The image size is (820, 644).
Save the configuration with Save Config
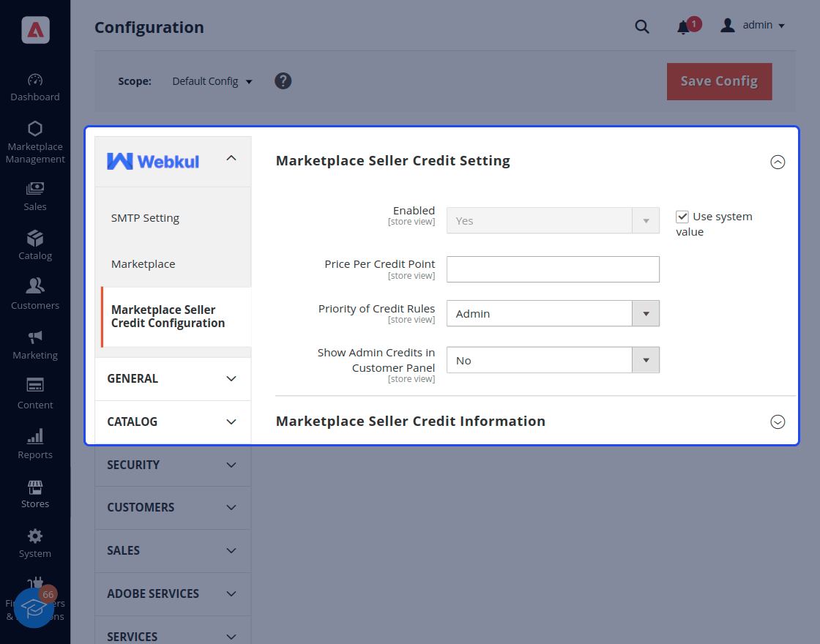tap(719, 81)
